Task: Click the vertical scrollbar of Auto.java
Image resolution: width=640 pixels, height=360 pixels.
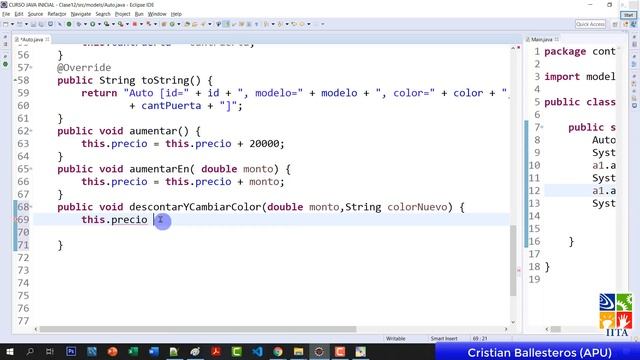Action: (x=513, y=260)
